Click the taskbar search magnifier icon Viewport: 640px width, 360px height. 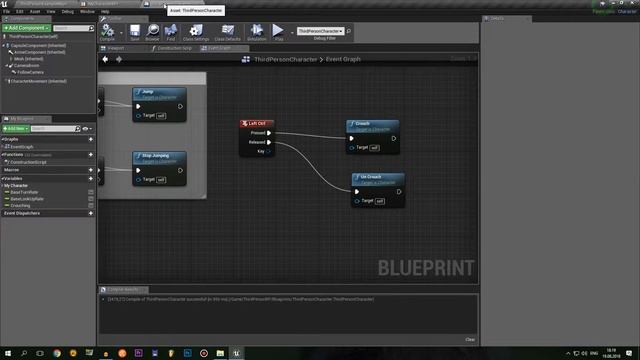click(x=24, y=353)
